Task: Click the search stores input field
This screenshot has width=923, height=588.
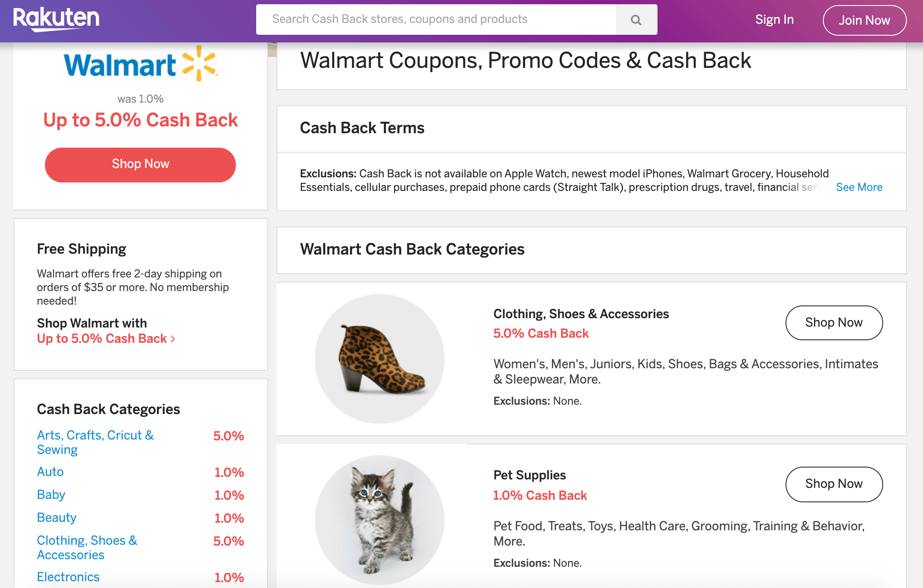Action: pos(436,20)
